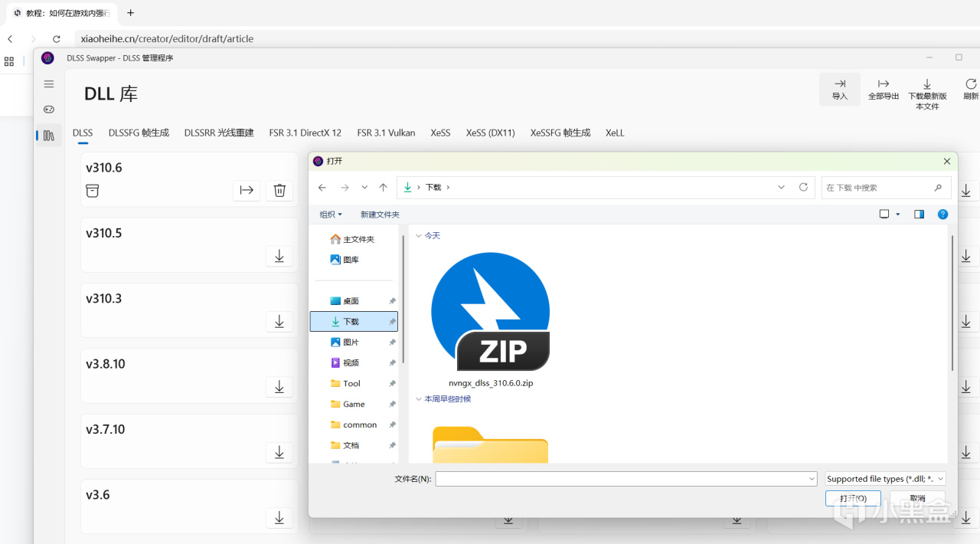The width and height of the screenshot is (980, 544).
Task: Open the file name history dropdown
Action: click(812, 479)
